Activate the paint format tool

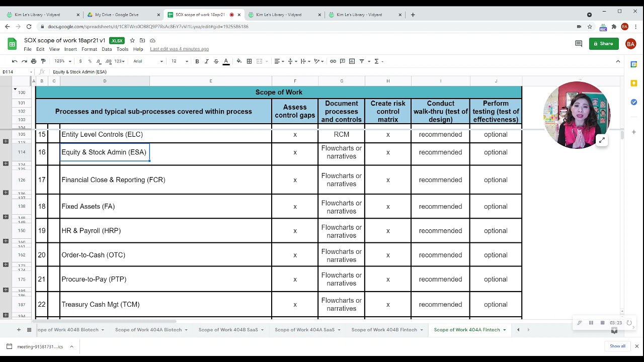click(x=43, y=61)
